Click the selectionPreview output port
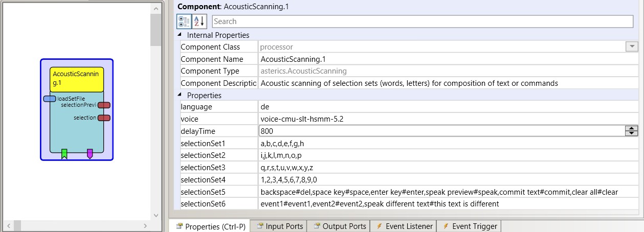Screen dimensions: 644x232 tap(104, 105)
